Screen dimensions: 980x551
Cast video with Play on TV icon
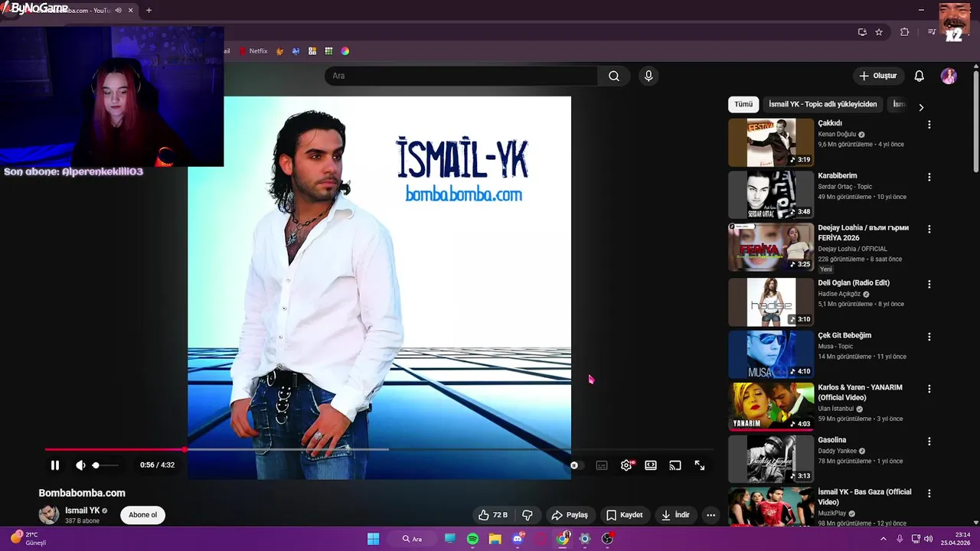(x=675, y=465)
